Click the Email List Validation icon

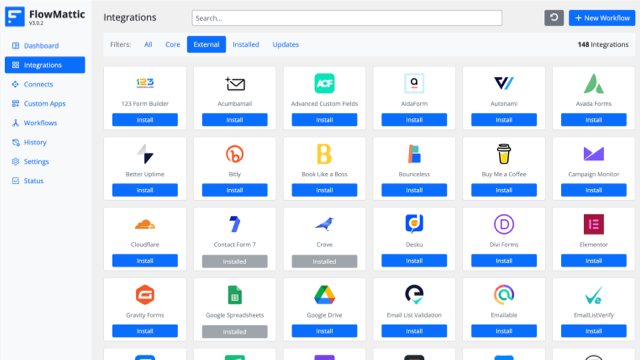point(414,295)
